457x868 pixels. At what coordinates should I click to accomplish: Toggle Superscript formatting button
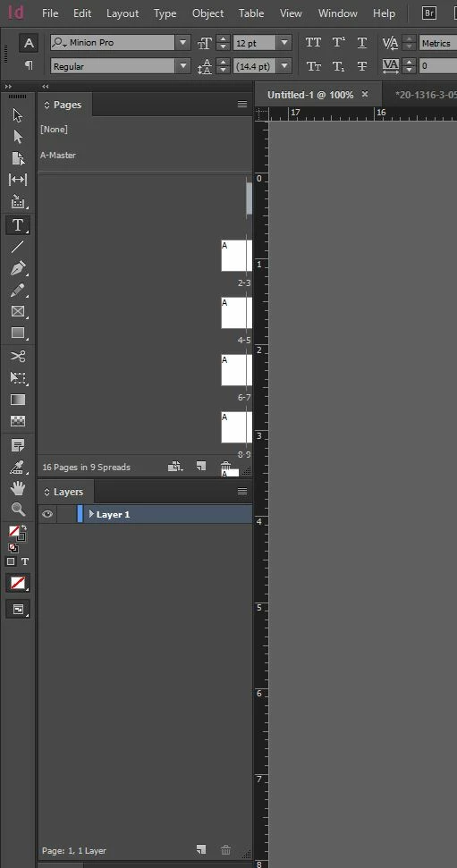coord(338,43)
